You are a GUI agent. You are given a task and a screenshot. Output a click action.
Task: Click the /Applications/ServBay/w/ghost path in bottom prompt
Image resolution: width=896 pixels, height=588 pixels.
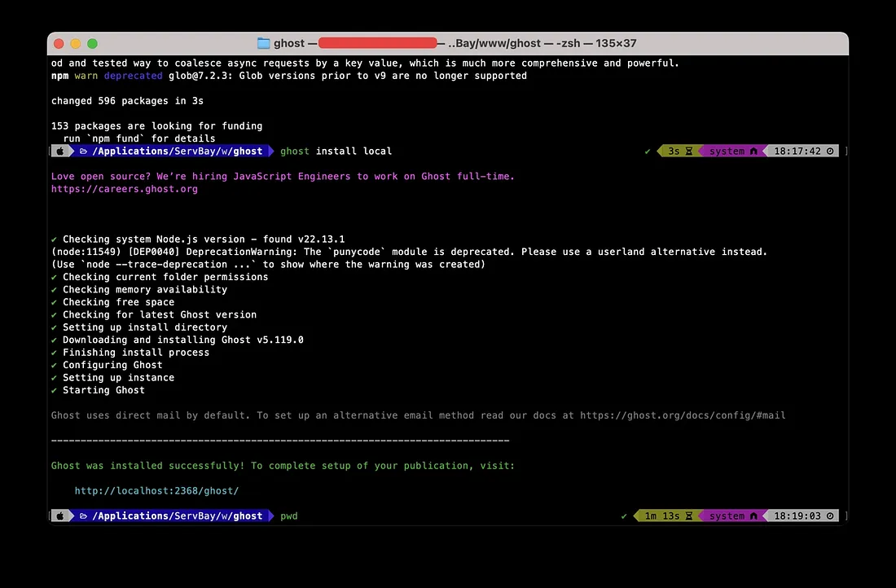[177, 516]
